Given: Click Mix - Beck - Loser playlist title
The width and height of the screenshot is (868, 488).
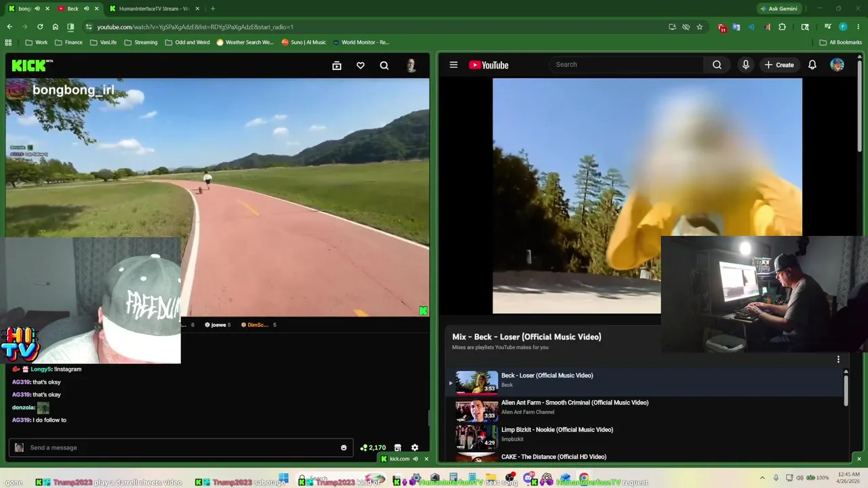Looking at the screenshot, I should pyautogui.click(x=526, y=337).
